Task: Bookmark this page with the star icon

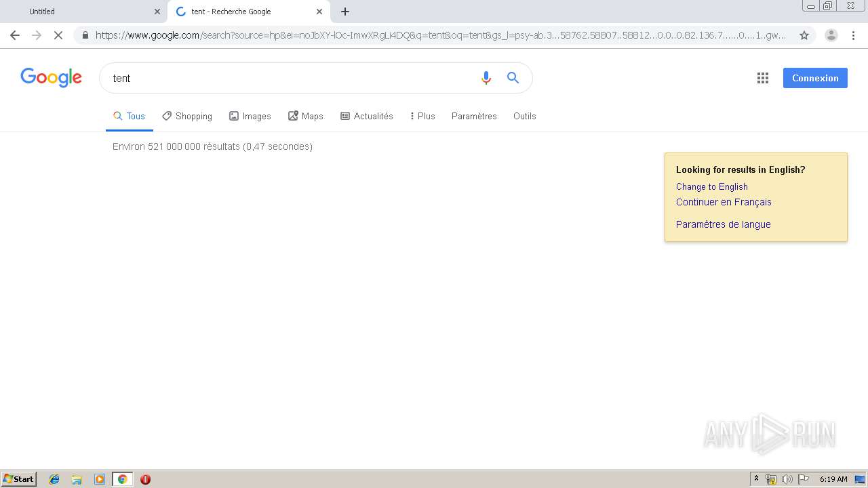Action: [x=804, y=35]
